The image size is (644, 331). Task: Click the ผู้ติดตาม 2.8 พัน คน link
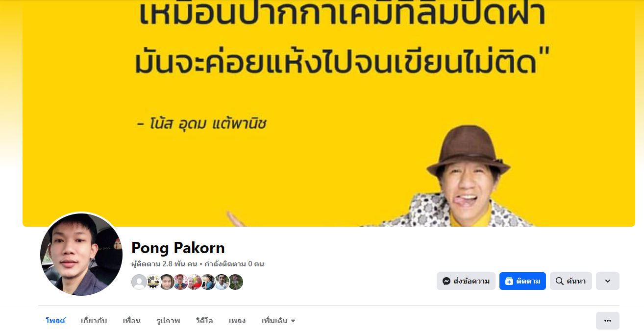(x=164, y=264)
